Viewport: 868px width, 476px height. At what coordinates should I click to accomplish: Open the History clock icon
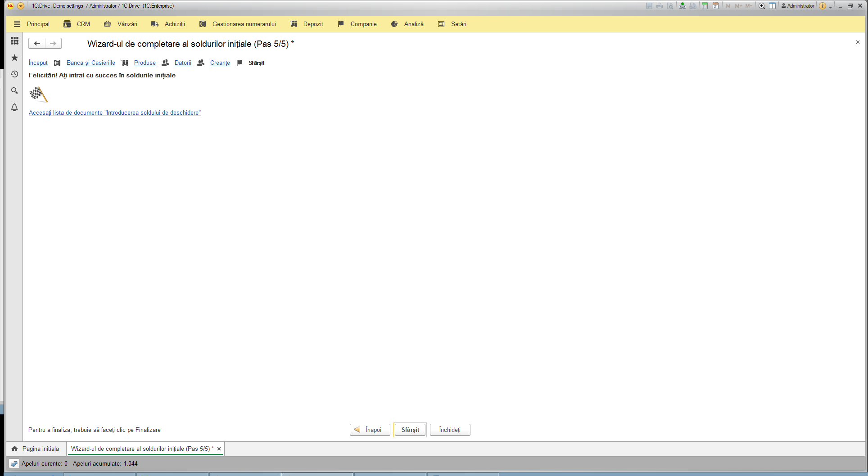click(x=14, y=74)
